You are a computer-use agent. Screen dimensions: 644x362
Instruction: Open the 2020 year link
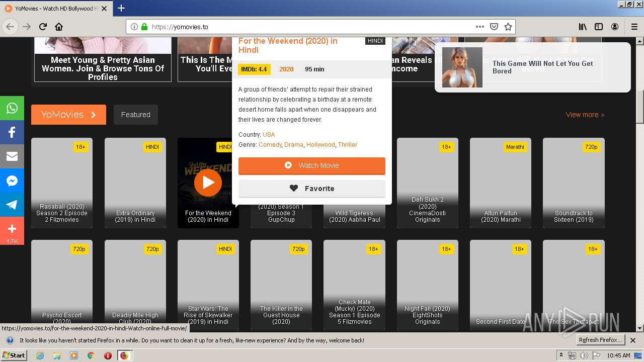286,69
